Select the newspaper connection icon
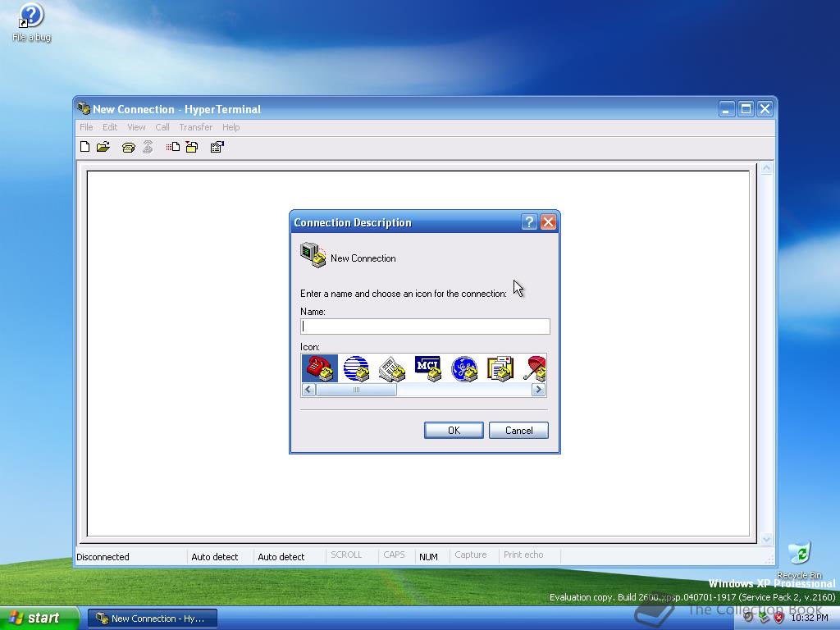 [x=392, y=368]
